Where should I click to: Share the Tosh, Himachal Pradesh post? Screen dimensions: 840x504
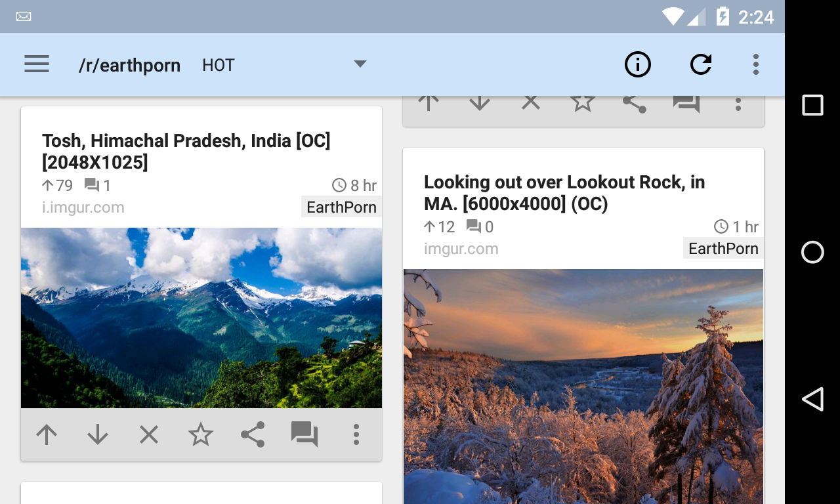253,434
